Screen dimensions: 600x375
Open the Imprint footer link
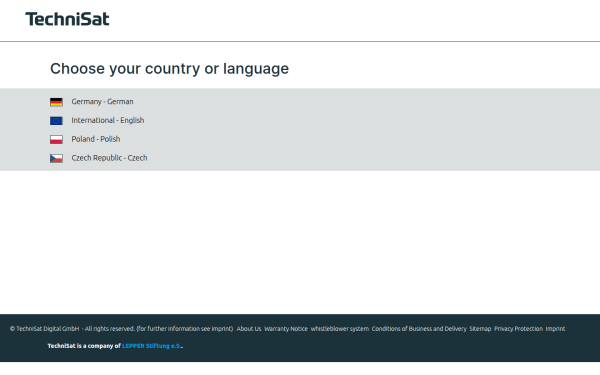tap(555, 329)
